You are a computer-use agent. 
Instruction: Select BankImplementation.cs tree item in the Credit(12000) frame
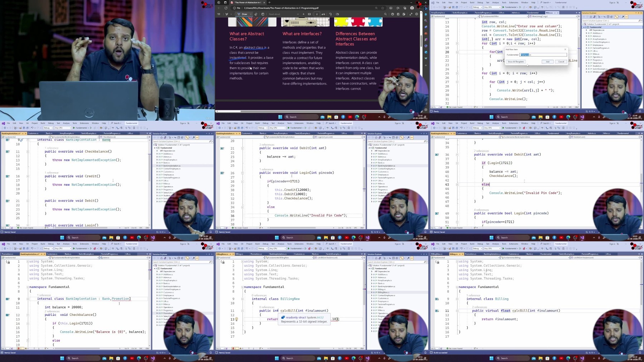(x=386, y=166)
